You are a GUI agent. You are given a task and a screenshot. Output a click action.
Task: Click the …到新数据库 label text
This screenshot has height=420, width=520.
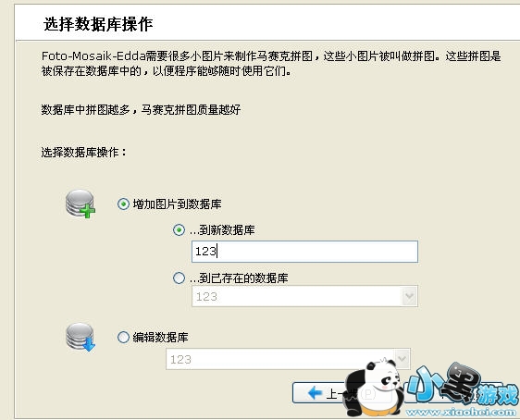[222, 229]
